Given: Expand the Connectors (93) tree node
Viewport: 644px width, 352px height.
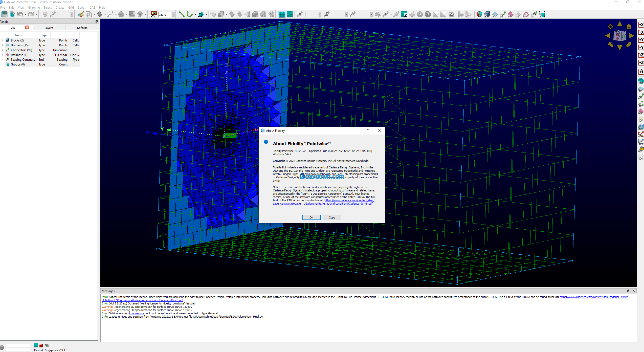Looking at the screenshot, I should 3,50.
